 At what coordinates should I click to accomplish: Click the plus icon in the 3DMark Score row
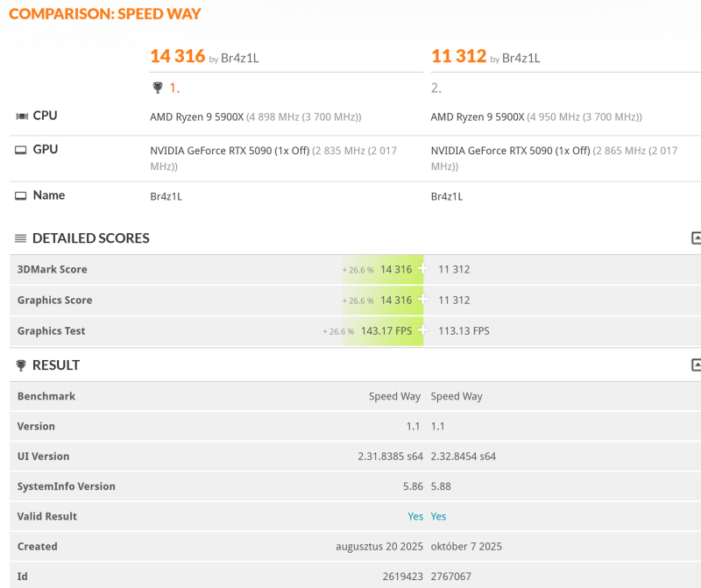pos(423,269)
